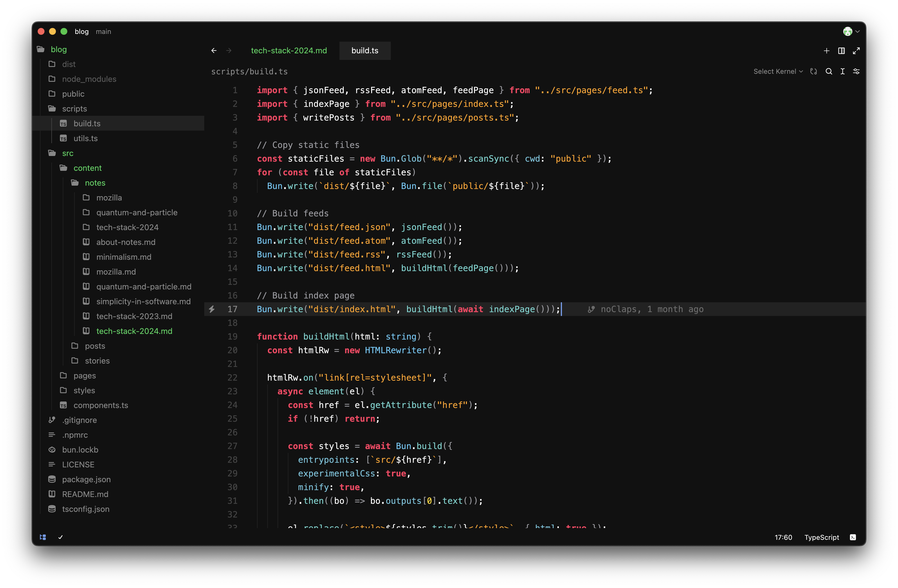
Task: Change language mode from TypeScript
Action: [821, 537]
